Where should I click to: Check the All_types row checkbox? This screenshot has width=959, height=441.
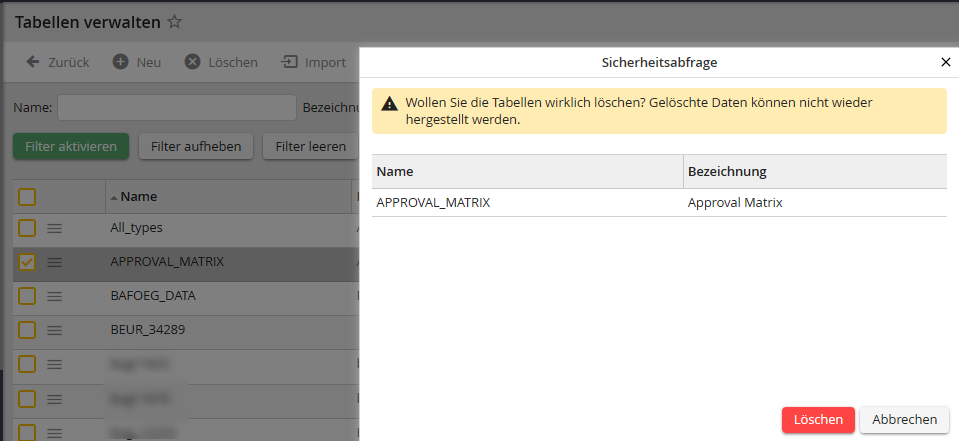pos(27,228)
